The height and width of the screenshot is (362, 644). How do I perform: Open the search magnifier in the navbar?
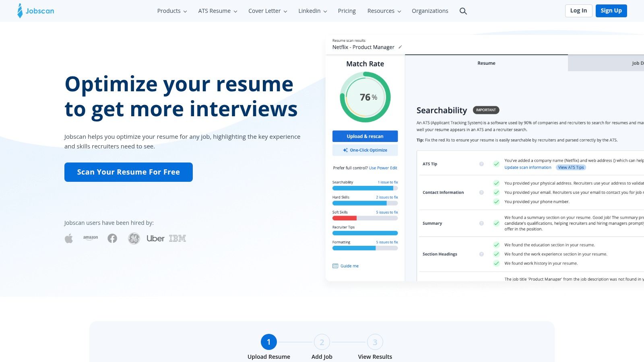click(463, 11)
